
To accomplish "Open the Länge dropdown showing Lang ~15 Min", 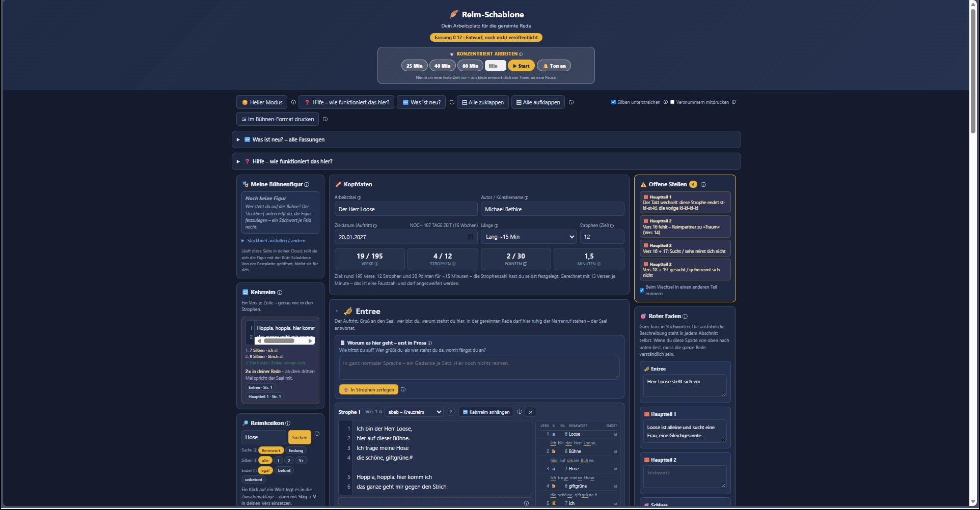I will [x=529, y=237].
